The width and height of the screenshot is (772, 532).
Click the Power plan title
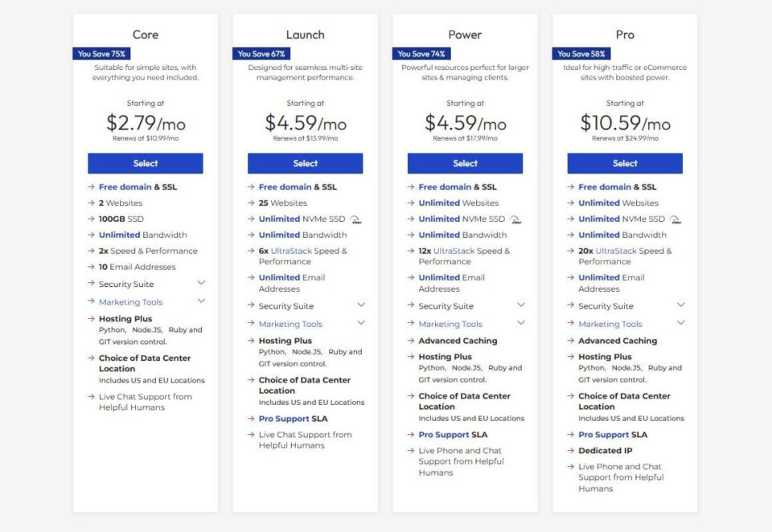[465, 35]
